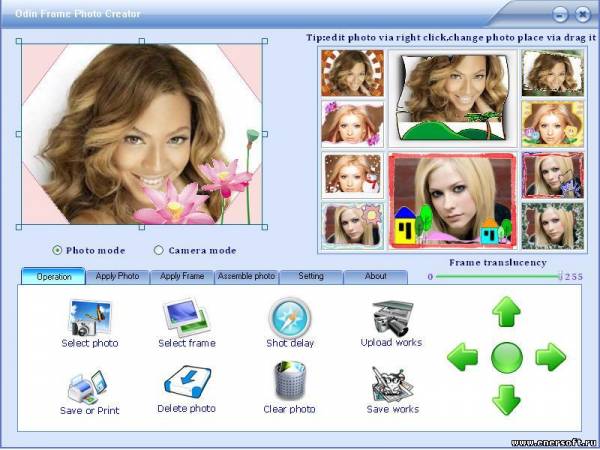Click the green center circle button
Viewport: 600px width, 450px height.
pyautogui.click(x=507, y=358)
